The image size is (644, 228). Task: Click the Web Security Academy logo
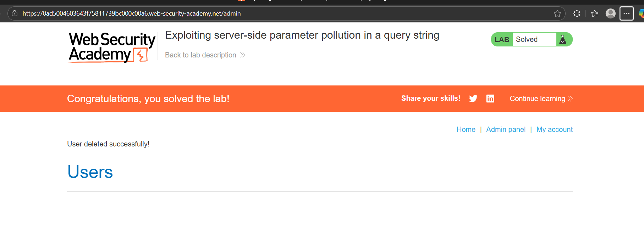[x=112, y=47]
